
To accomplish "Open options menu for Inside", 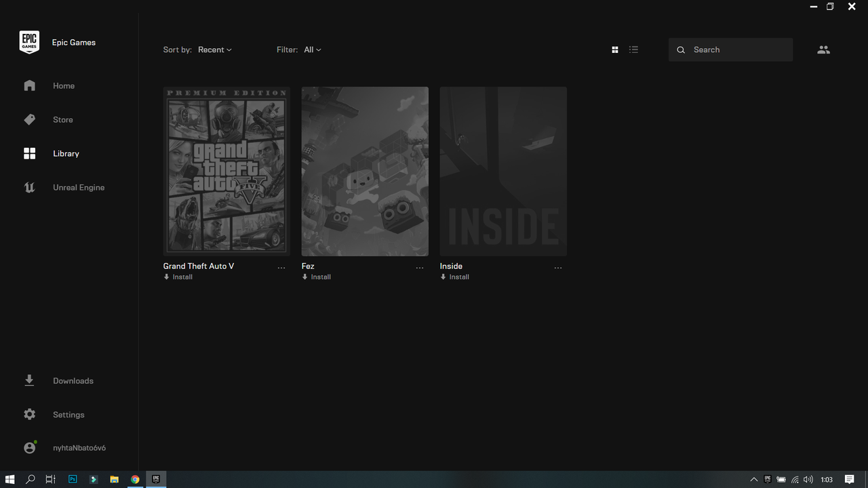I will click(x=558, y=268).
